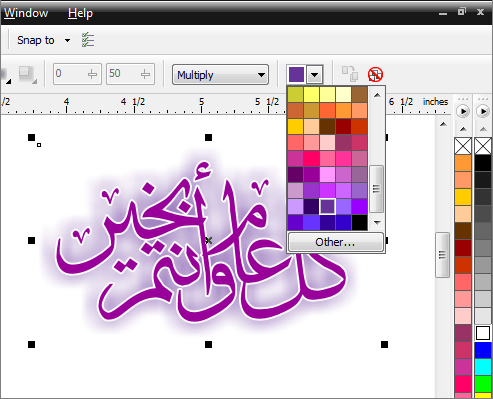This screenshot has height=399, width=493.
Task: Click the left-middle selection handle of the artwork
Action: click(31, 240)
